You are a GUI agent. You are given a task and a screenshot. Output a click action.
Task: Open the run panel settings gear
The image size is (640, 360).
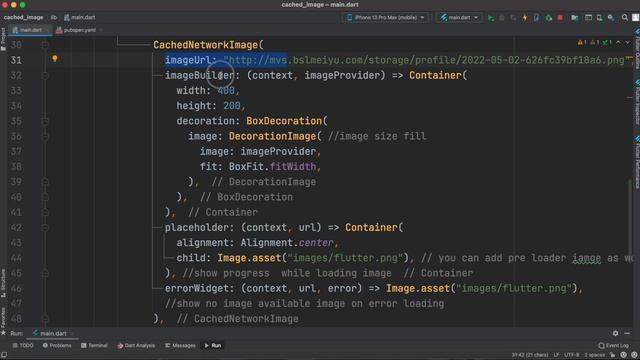click(615, 333)
